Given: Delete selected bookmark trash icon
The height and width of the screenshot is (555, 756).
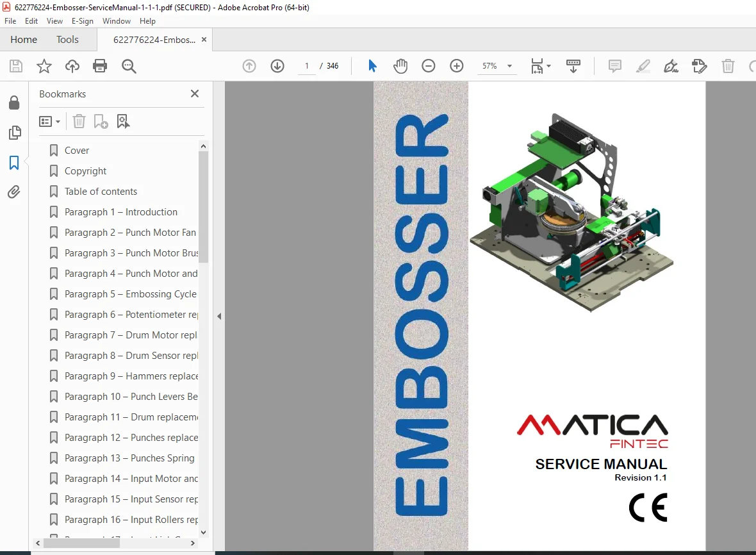Looking at the screenshot, I should coord(79,121).
